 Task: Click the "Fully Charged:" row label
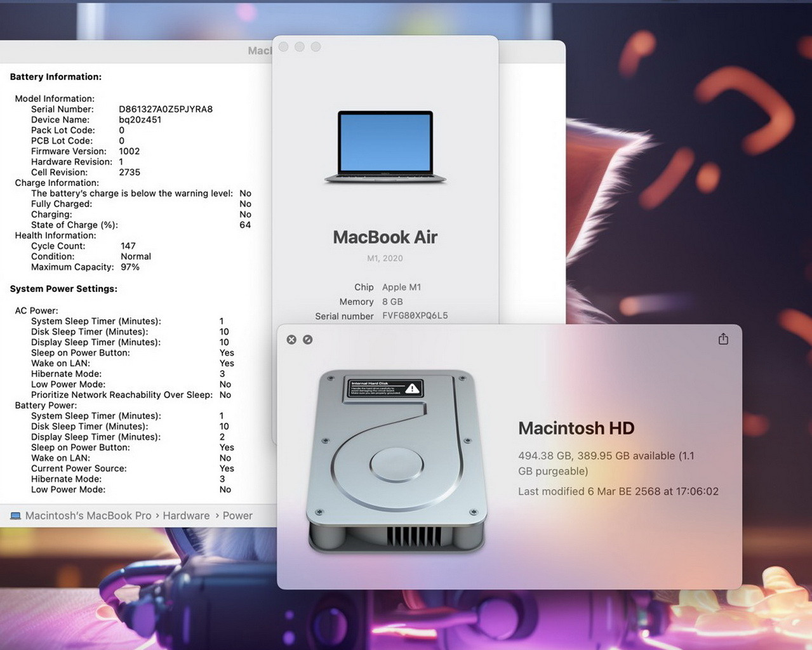(x=62, y=204)
